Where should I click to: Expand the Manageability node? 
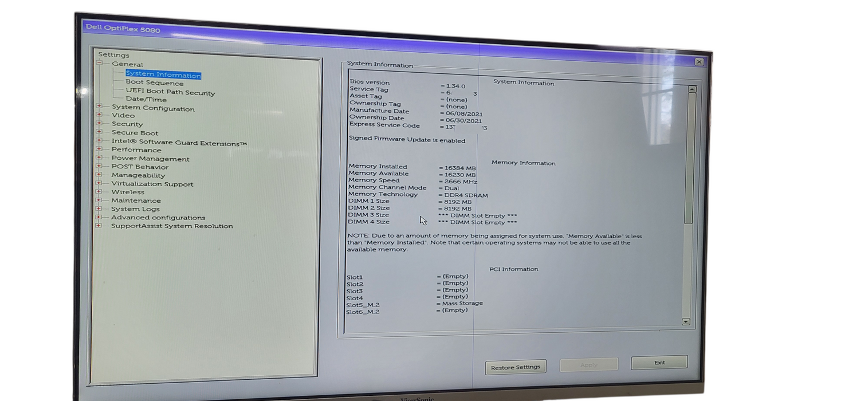point(99,175)
